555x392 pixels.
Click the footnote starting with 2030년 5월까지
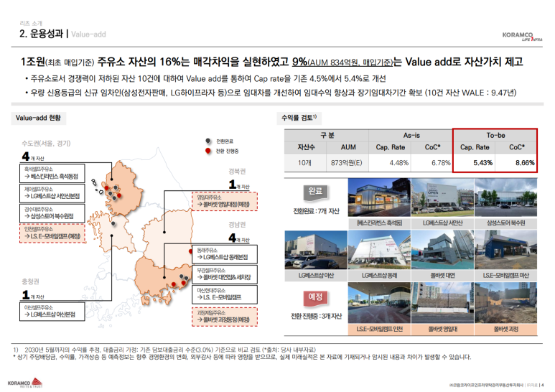point(165,350)
